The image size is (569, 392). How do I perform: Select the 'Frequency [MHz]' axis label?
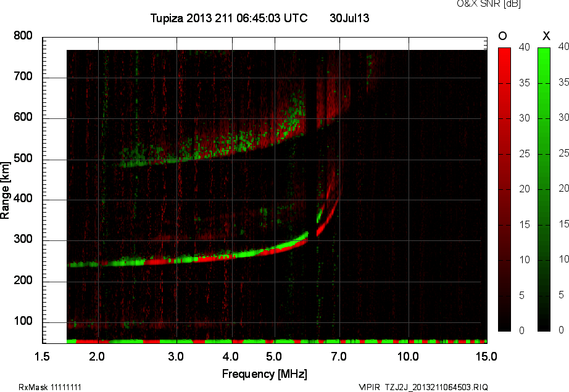coord(265,374)
